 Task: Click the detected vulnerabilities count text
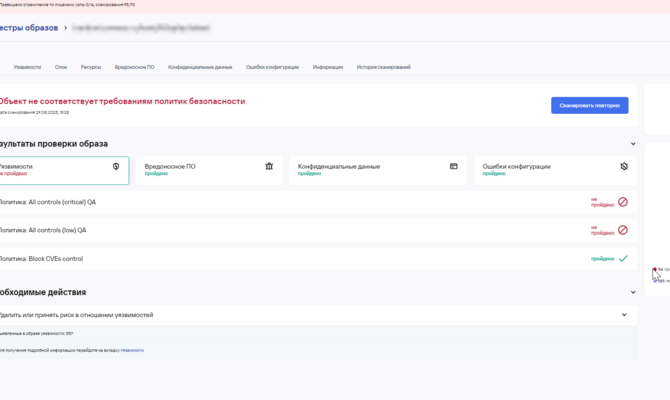[36, 333]
